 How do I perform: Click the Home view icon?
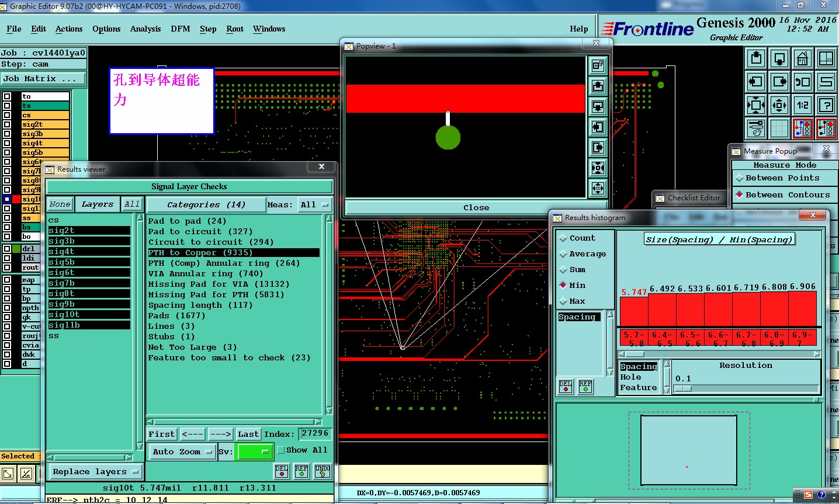(803, 58)
